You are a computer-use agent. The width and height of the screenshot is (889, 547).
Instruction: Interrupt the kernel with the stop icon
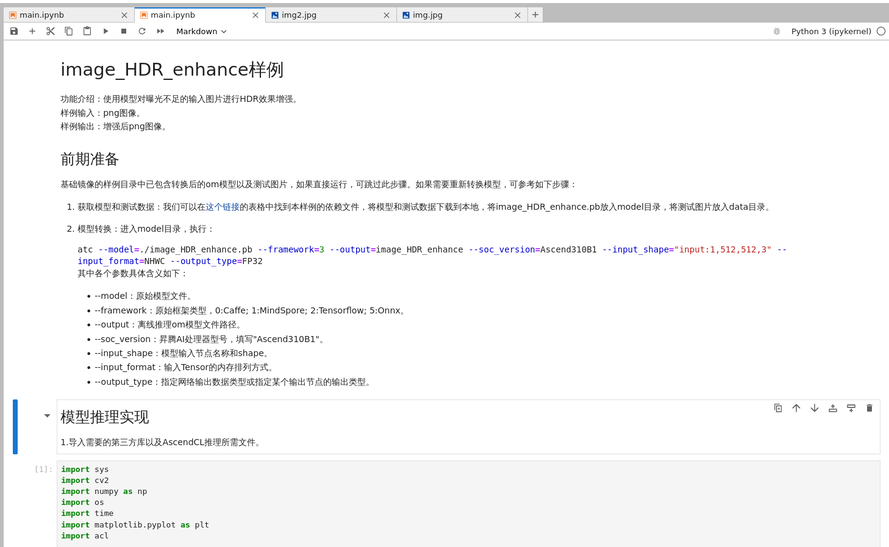click(x=124, y=31)
